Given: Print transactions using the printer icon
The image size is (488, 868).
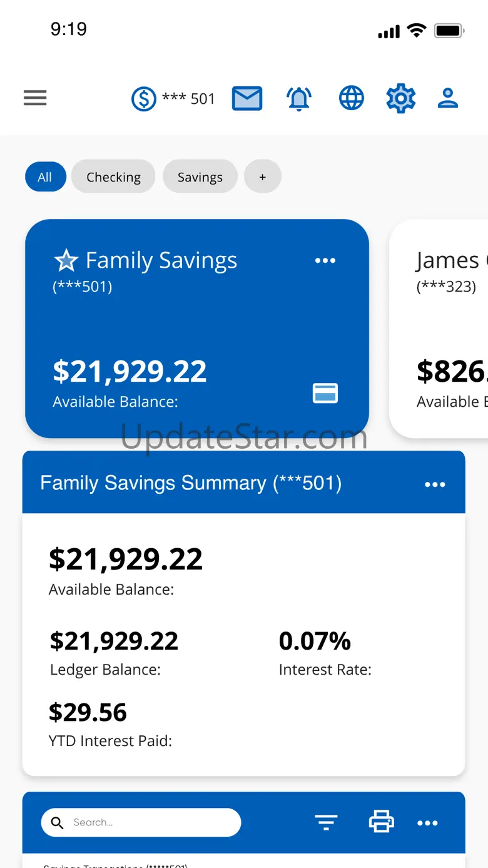Looking at the screenshot, I should pyautogui.click(x=381, y=822).
